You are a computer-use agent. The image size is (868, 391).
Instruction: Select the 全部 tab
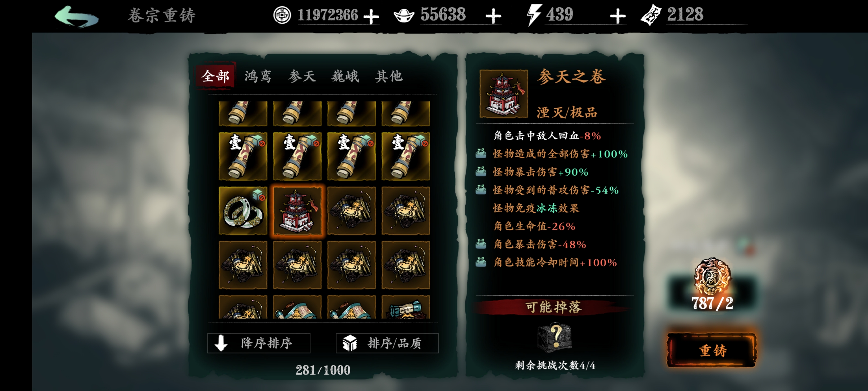tap(215, 76)
